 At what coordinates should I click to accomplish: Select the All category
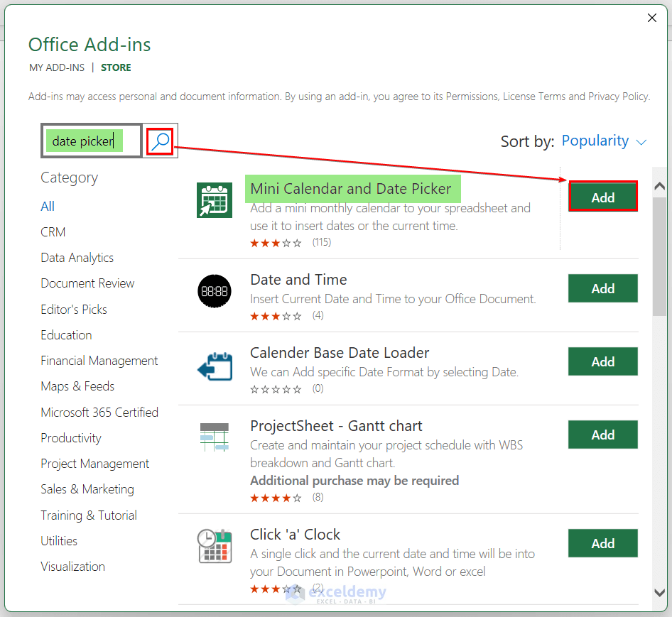[48, 207]
